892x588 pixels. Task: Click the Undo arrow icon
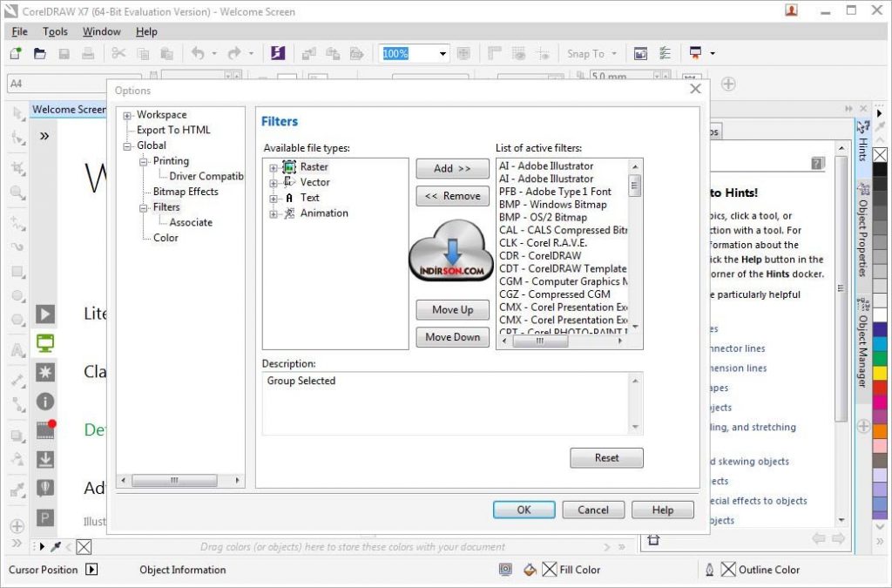tap(198, 53)
